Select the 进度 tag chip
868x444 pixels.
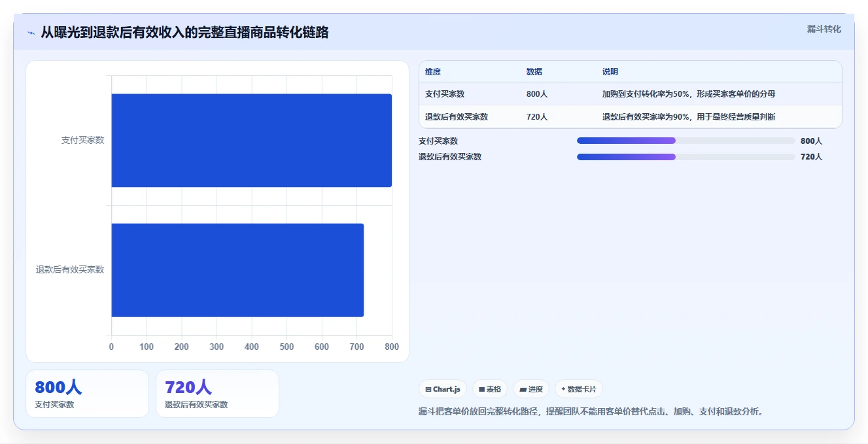click(531, 389)
